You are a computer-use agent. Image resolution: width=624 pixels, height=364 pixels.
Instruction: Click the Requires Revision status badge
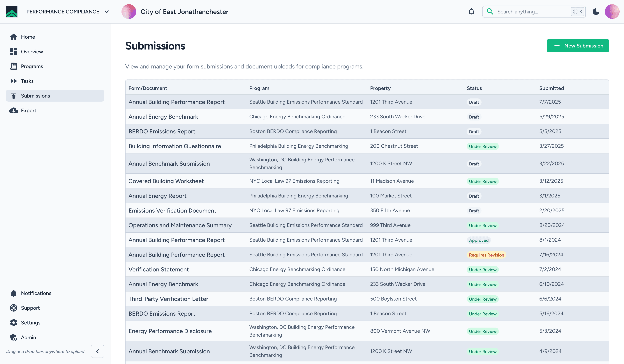[x=486, y=255]
